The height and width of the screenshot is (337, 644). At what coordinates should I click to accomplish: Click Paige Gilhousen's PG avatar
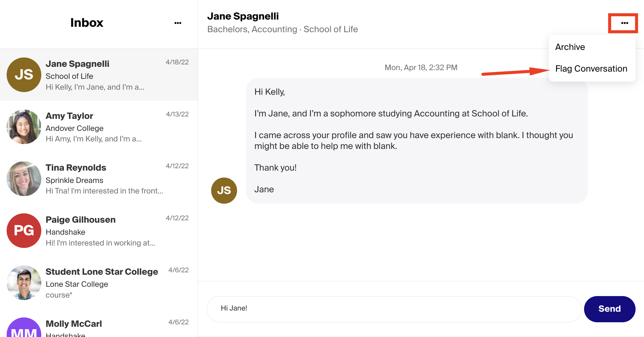click(x=24, y=231)
